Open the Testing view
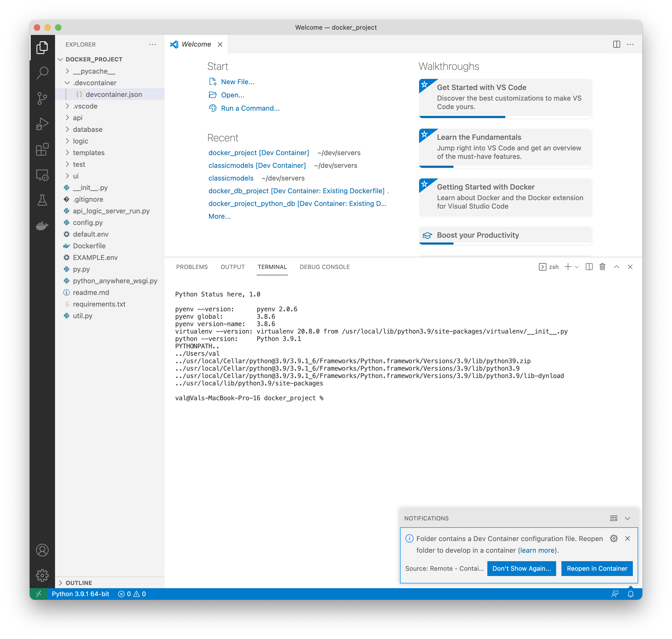Image resolution: width=672 pixels, height=639 pixels. pos(42,200)
